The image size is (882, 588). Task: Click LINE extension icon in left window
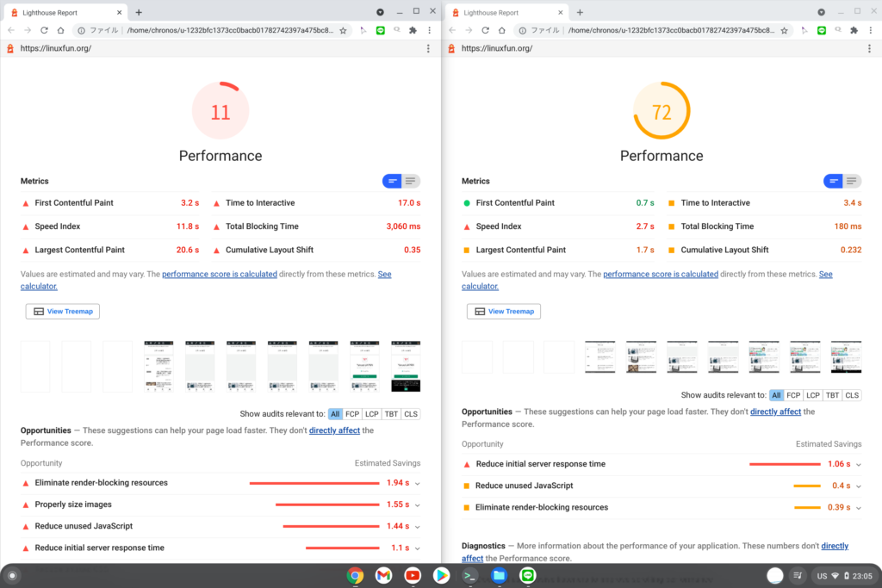(x=381, y=30)
